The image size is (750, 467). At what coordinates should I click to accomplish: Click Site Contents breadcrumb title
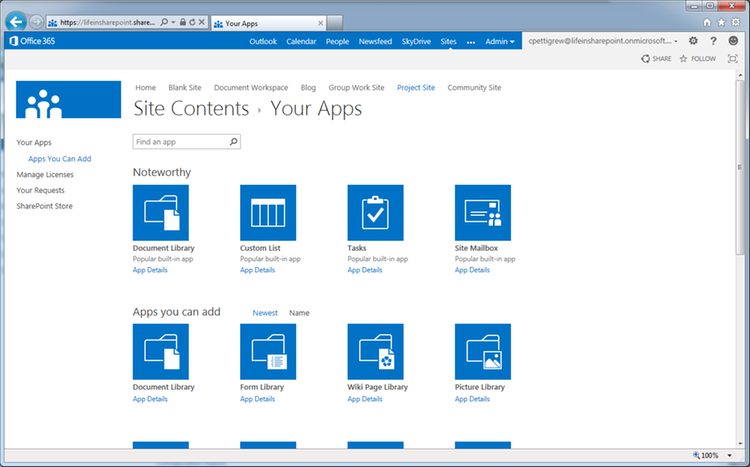(191, 108)
